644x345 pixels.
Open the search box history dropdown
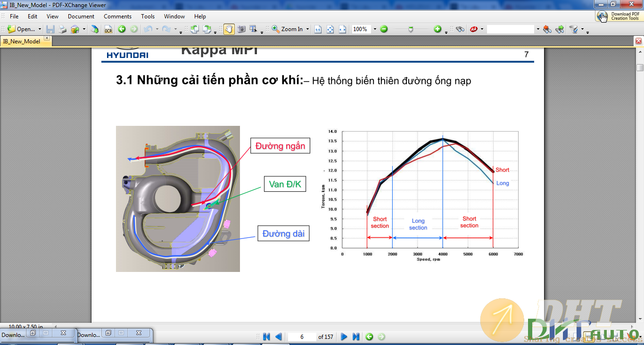click(x=537, y=29)
